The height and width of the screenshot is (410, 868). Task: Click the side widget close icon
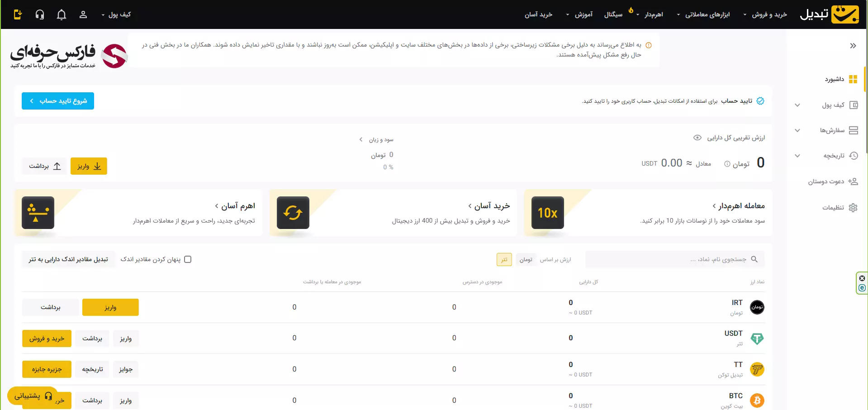tap(862, 278)
